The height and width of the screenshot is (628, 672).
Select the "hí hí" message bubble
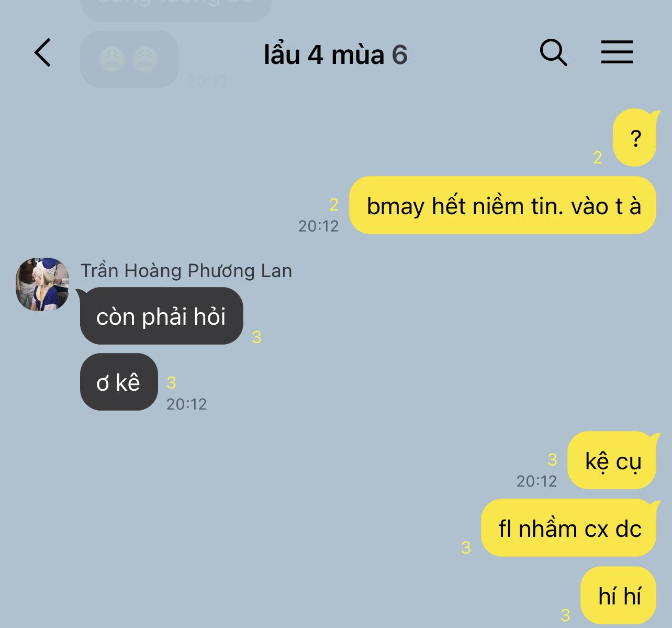click(619, 596)
